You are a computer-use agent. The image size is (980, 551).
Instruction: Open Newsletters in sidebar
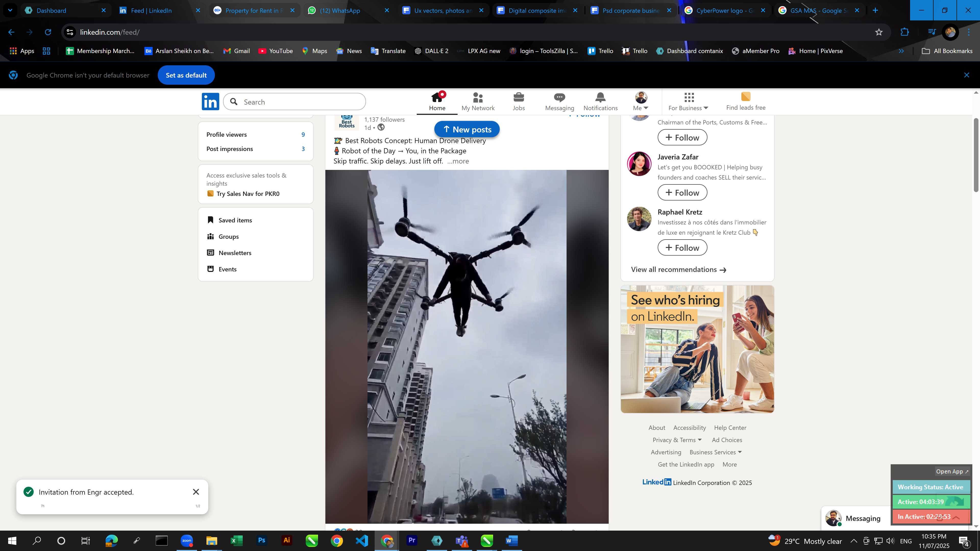coord(229,253)
